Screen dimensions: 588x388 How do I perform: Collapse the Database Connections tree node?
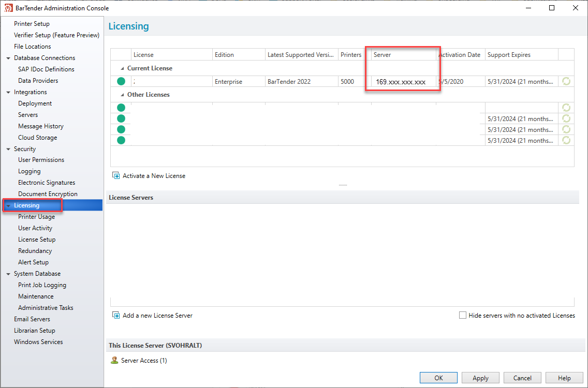(x=8, y=58)
